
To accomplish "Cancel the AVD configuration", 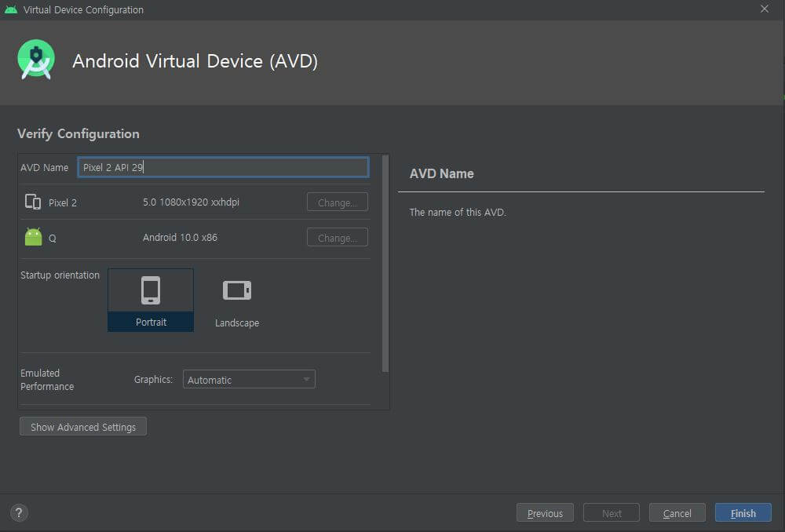I will tap(677, 512).
